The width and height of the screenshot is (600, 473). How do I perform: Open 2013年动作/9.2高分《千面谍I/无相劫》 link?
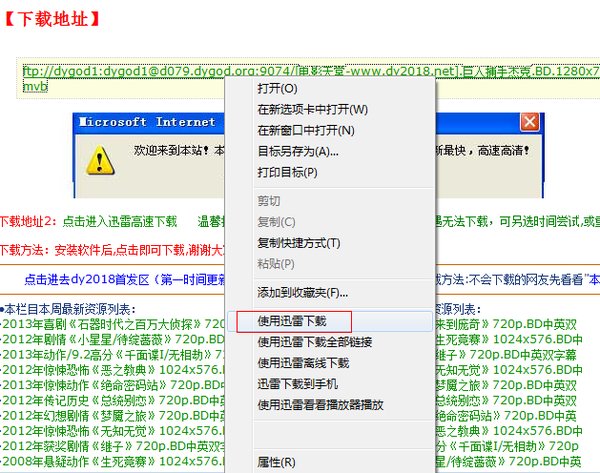(x=114, y=355)
